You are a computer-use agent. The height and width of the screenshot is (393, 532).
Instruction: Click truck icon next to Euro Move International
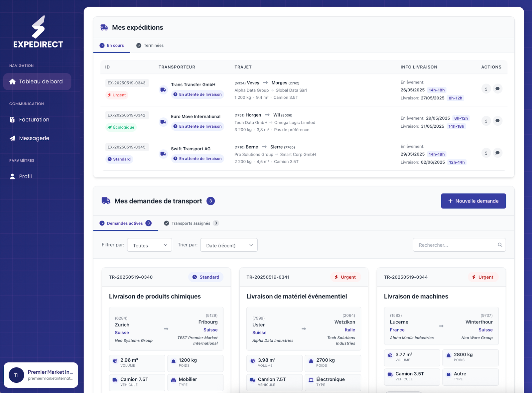(x=163, y=122)
